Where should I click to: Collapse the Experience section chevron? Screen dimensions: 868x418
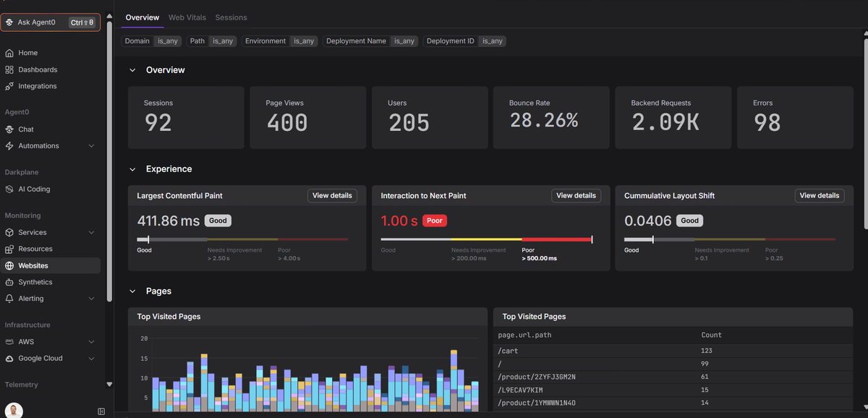[132, 169]
